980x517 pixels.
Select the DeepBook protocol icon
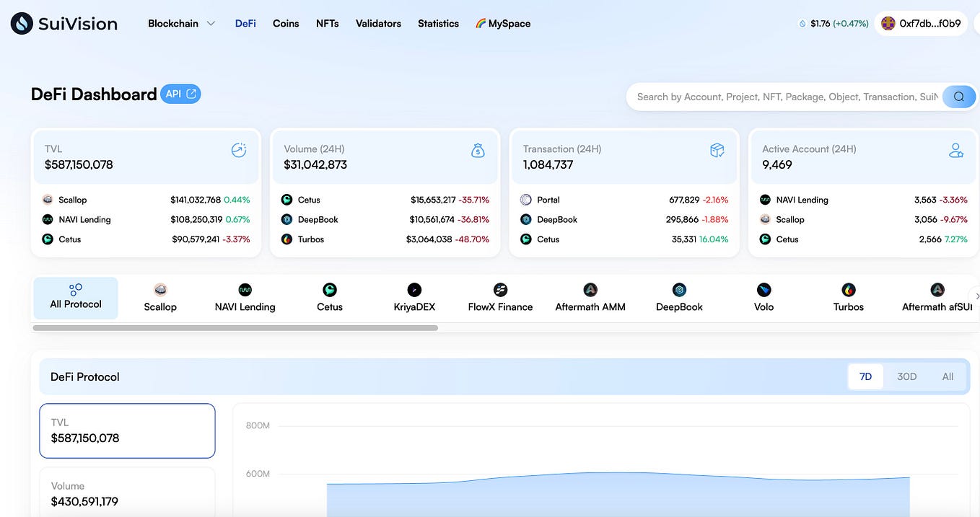click(x=678, y=289)
